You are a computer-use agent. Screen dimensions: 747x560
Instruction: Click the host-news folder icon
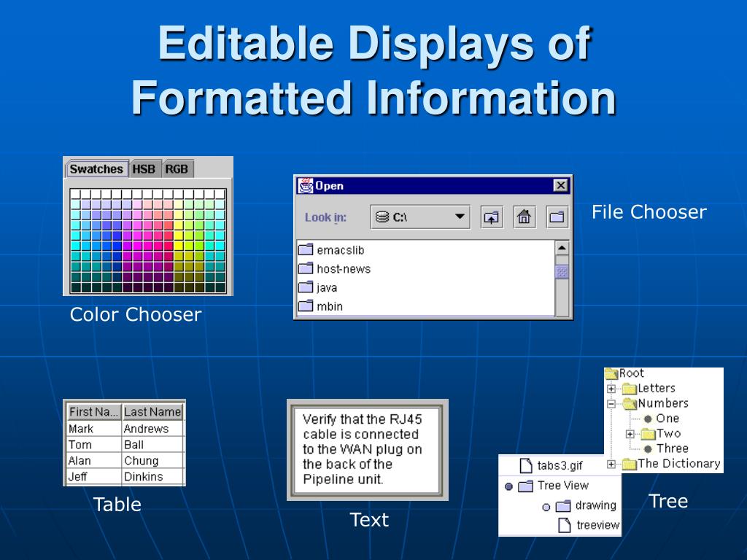click(x=306, y=268)
